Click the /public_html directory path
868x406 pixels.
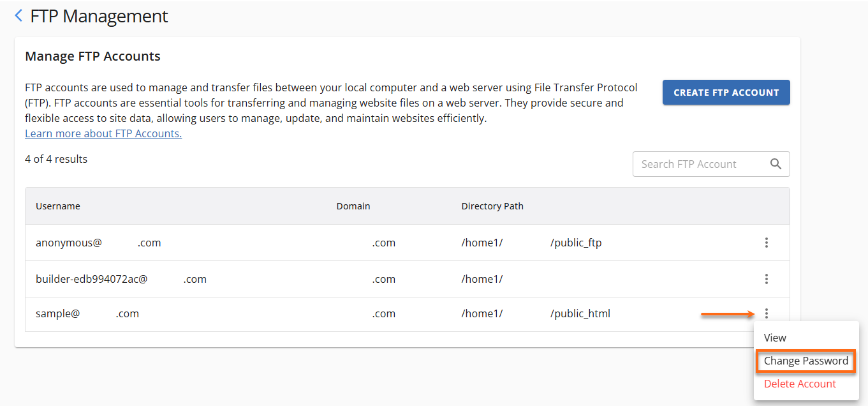[x=580, y=313]
